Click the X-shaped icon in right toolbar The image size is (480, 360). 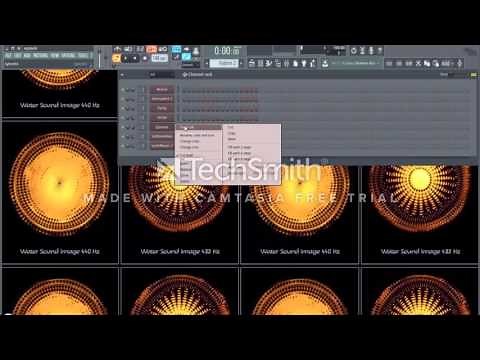pyautogui.click(x=418, y=63)
